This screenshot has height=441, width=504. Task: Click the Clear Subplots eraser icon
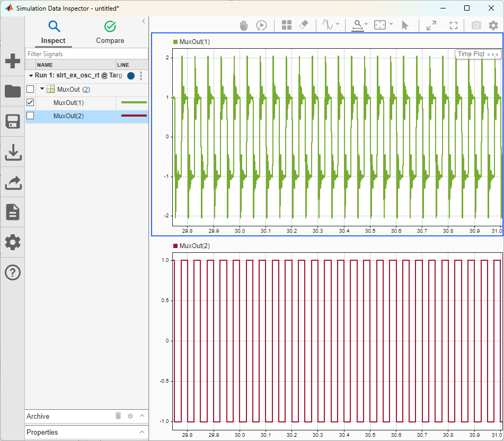coord(304,25)
